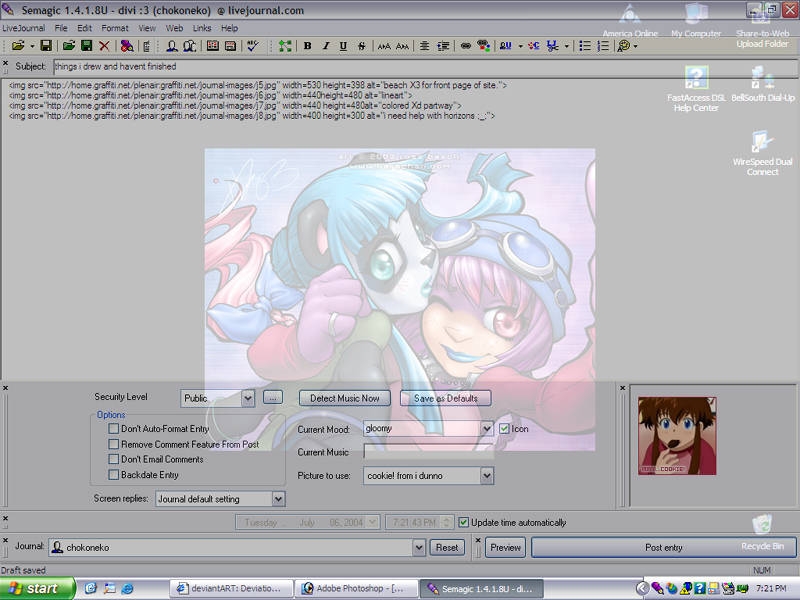Click the spell check icon
The image size is (800, 600).
[253, 46]
